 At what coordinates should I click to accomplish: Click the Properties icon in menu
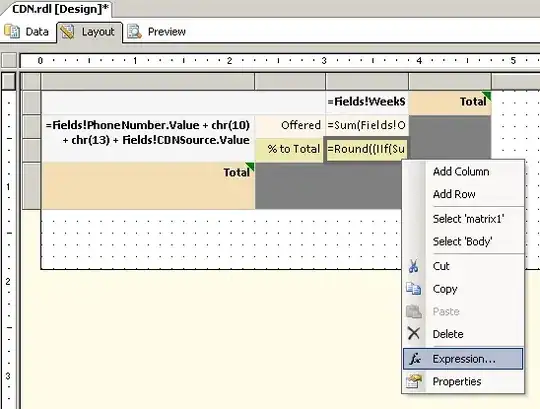(414, 381)
